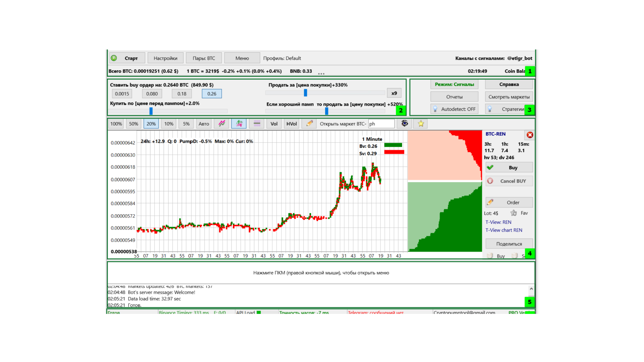Viewport: 644px width, 362px height.
Task: Click the eye icon beside market input
Action: pos(404,124)
